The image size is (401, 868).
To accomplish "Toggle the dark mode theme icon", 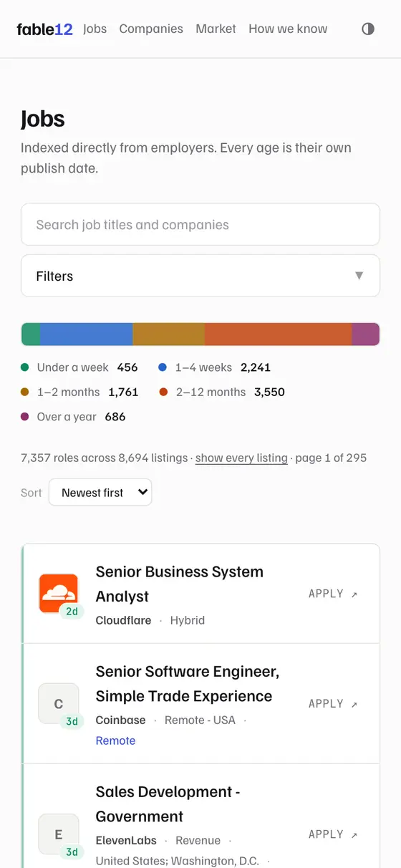I will click(368, 29).
